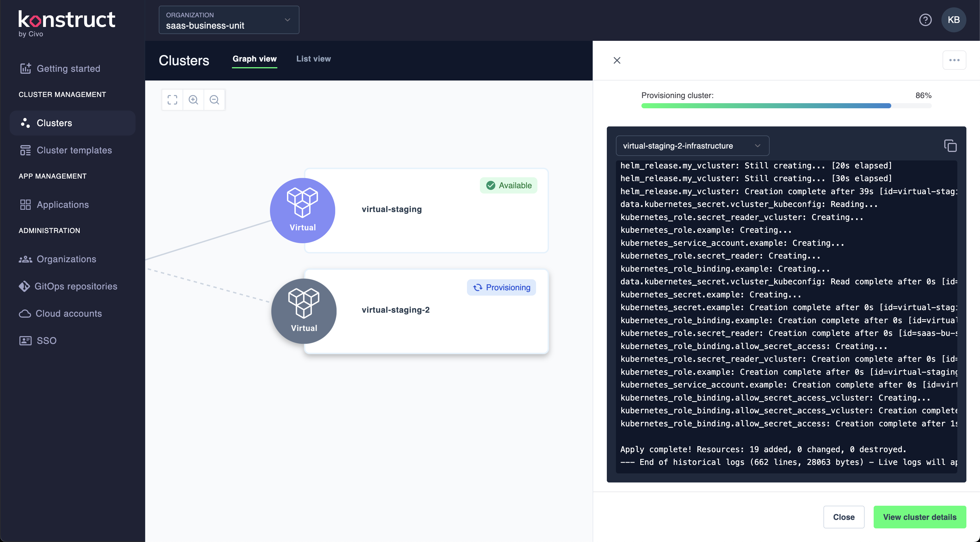Screen dimensions: 980x542
Task: Open Cloud accounts in Administration
Action: click(69, 314)
